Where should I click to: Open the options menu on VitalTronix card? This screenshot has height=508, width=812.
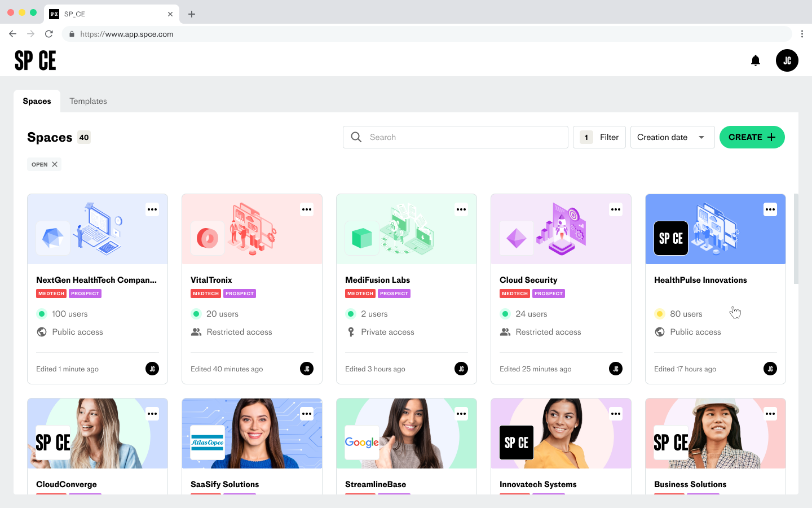[x=307, y=209]
